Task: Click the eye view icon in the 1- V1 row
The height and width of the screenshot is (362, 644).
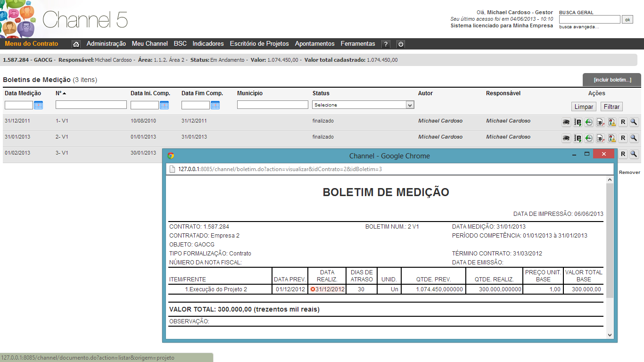Action: [x=566, y=123]
